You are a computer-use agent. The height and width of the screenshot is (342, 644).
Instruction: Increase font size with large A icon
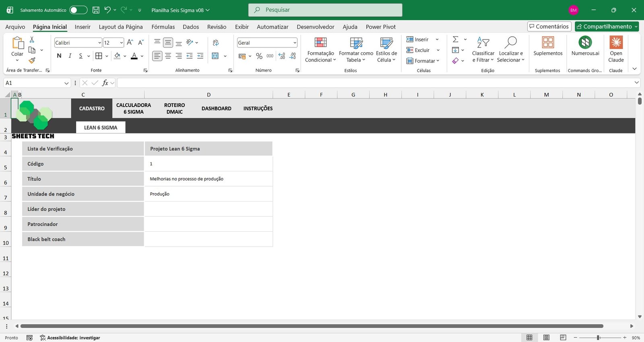click(130, 42)
